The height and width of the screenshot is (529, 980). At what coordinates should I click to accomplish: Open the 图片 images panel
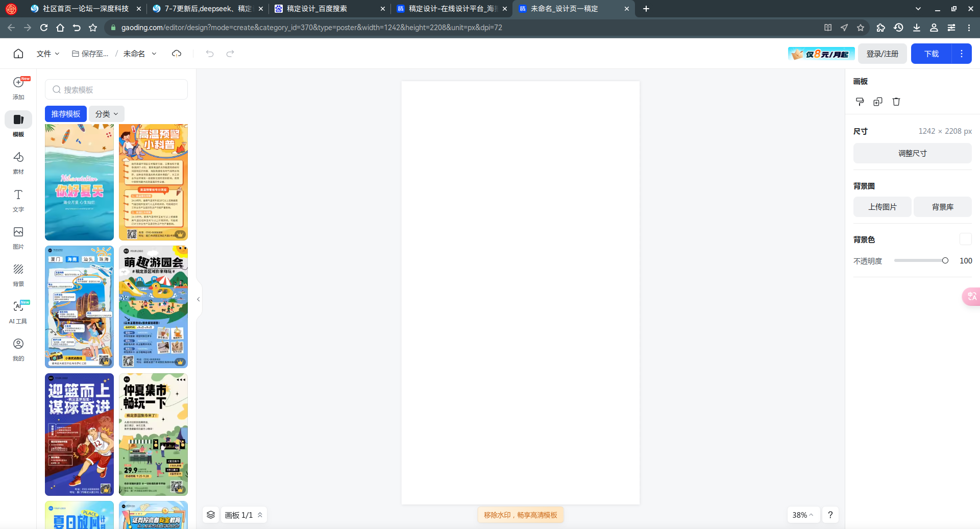point(18,237)
